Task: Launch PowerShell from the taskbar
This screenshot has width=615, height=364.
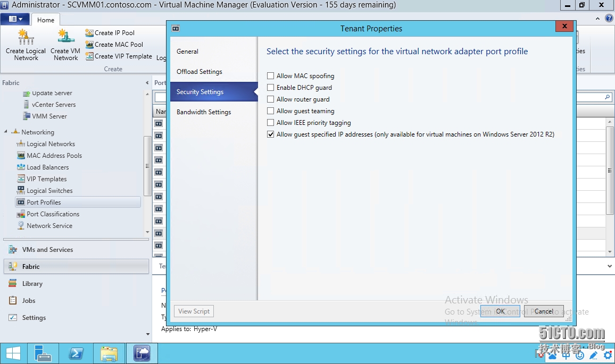Action: click(76, 353)
